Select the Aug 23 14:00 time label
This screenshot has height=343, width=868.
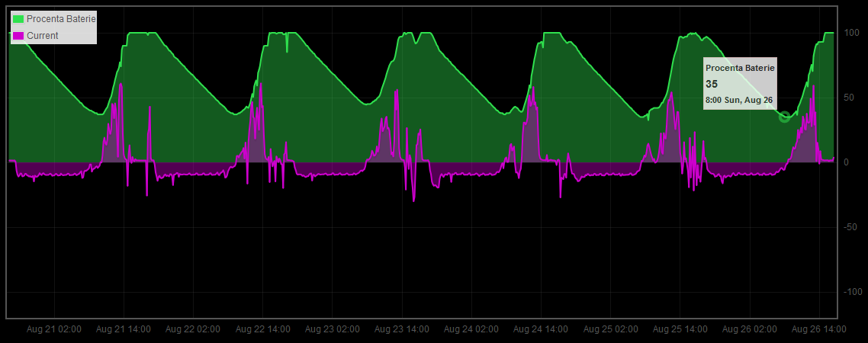click(x=402, y=329)
